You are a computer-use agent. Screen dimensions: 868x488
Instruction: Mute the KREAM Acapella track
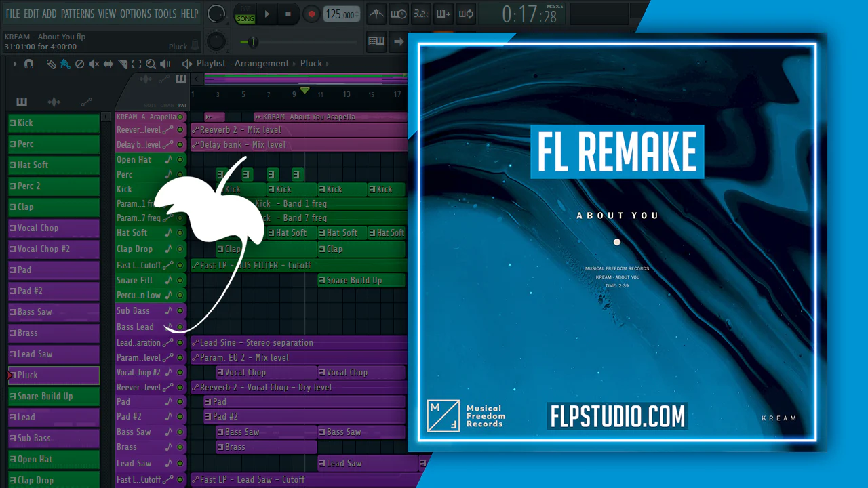click(180, 117)
